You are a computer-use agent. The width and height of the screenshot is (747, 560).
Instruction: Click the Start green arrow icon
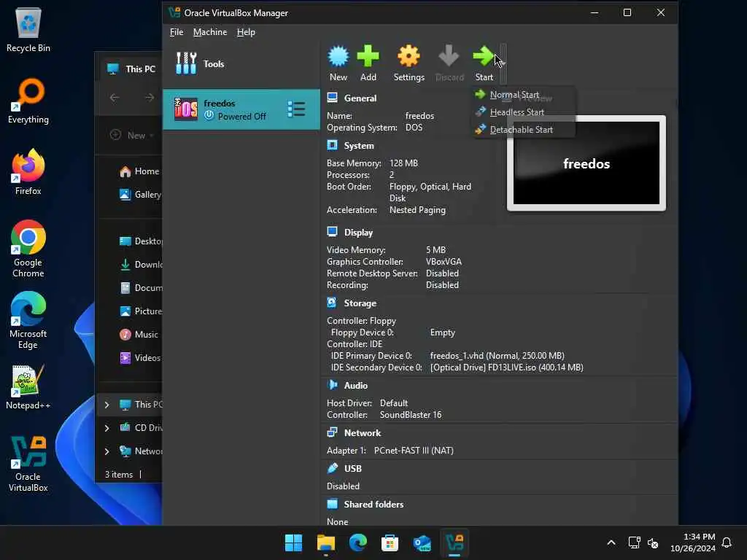pos(484,56)
